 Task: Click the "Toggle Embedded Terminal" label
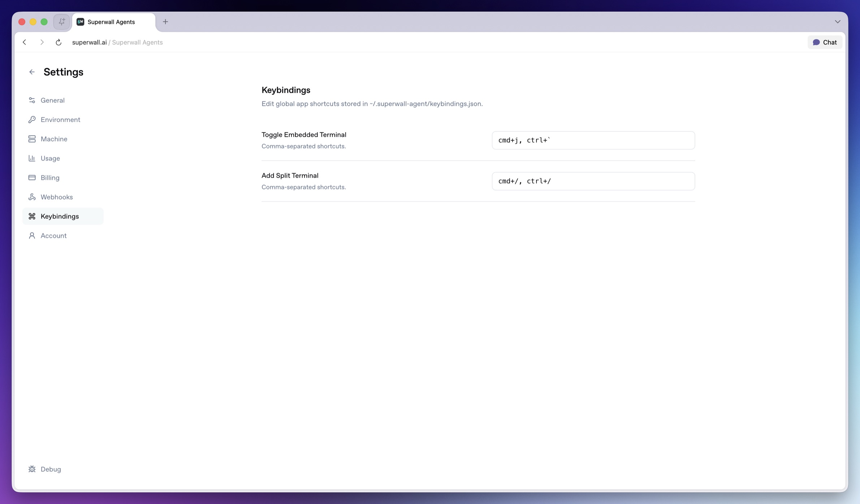(304, 135)
